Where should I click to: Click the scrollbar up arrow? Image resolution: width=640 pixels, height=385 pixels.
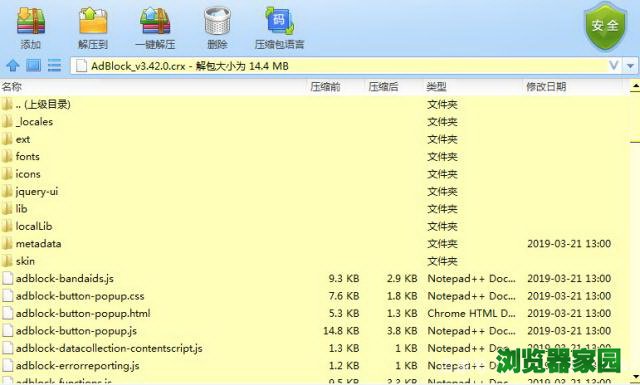pyautogui.click(x=635, y=87)
